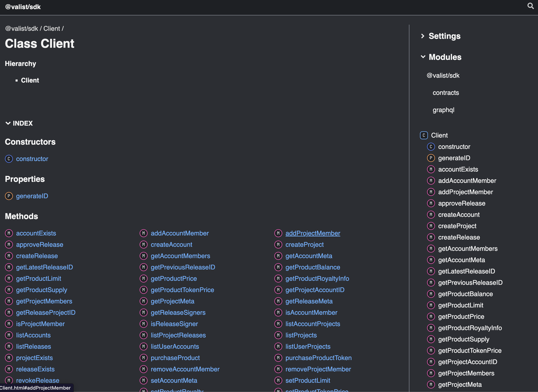Open the addProjectMember method link

[313, 233]
